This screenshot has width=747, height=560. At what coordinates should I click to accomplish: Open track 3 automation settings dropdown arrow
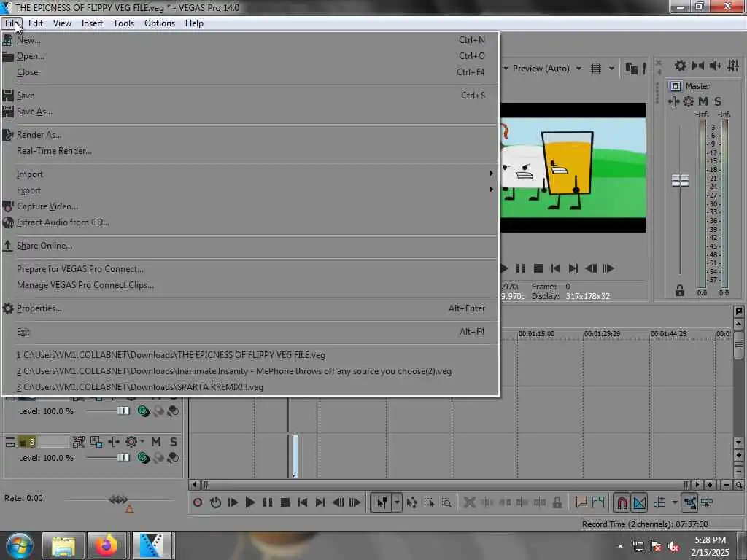(x=142, y=442)
